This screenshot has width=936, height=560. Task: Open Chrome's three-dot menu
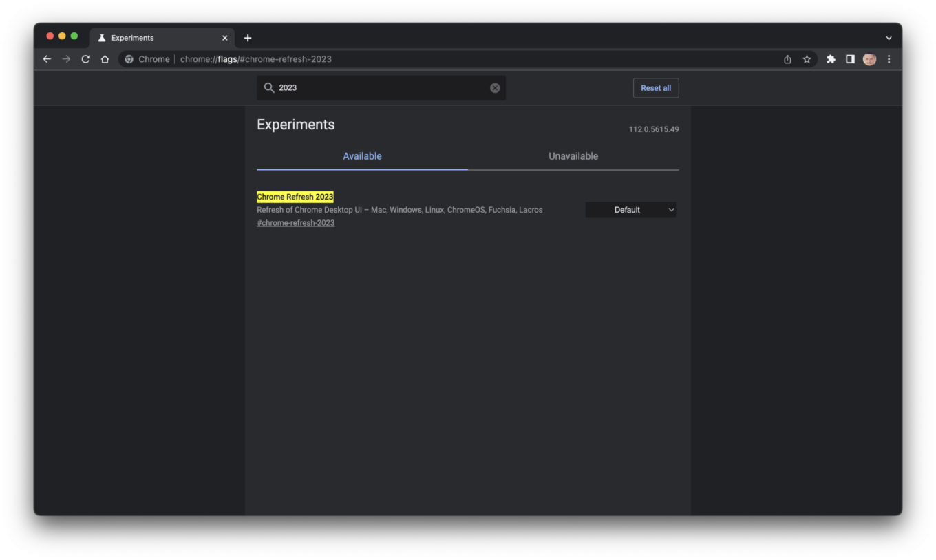tap(889, 59)
